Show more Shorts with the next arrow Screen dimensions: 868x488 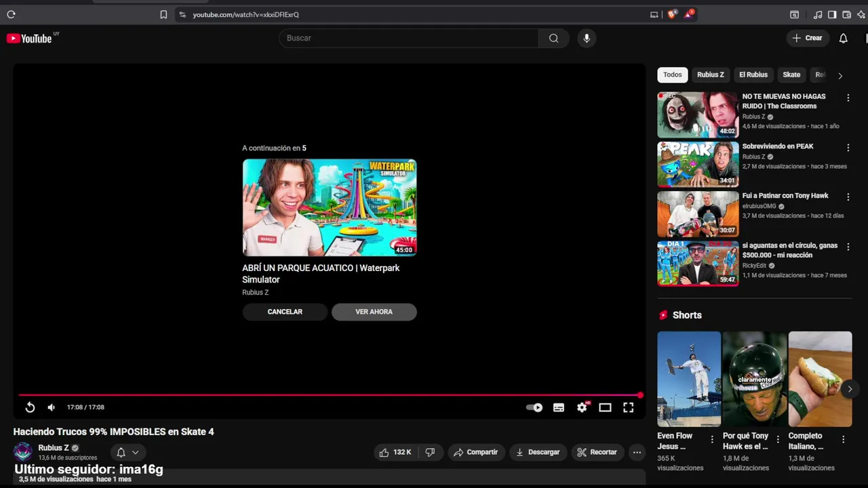click(850, 389)
